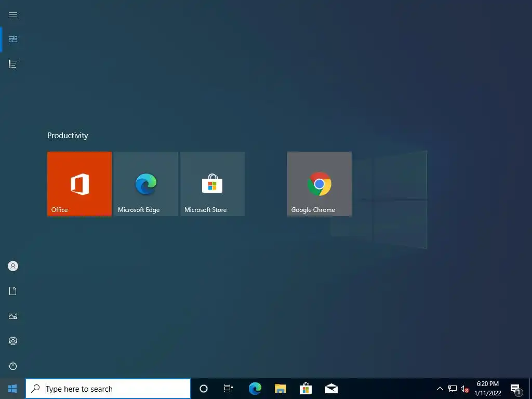Open the user account icon
The height and width of the screenshot is (399, 532).
coord(13,266)
